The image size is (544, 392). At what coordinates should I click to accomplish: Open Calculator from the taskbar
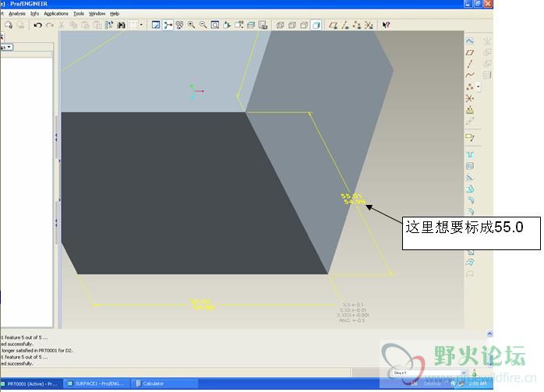165,383
